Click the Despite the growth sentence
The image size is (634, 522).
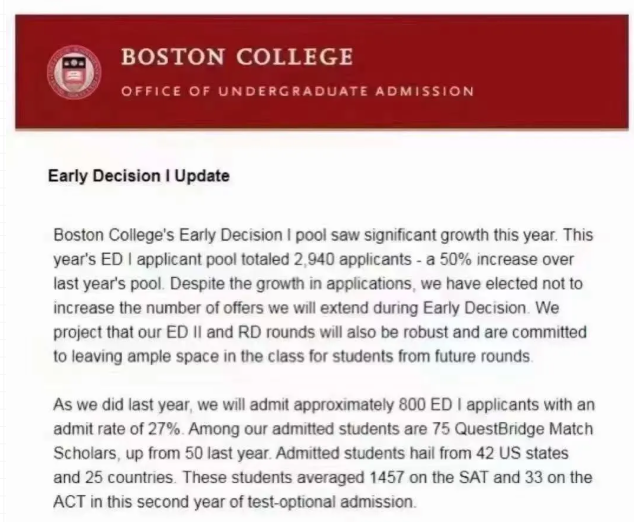click(x=318, y=296)
